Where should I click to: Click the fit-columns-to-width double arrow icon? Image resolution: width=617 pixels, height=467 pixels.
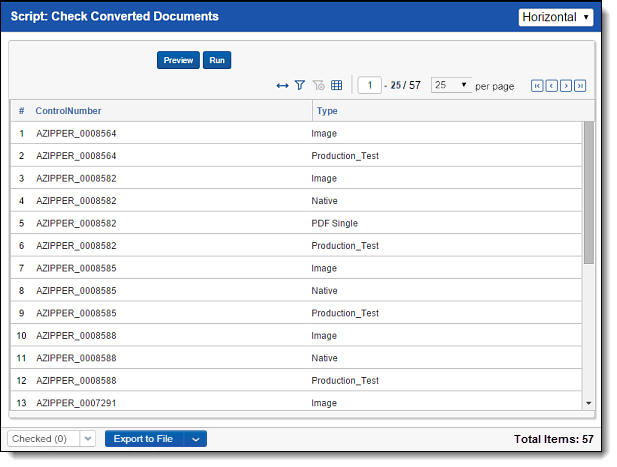pos(282,85)
